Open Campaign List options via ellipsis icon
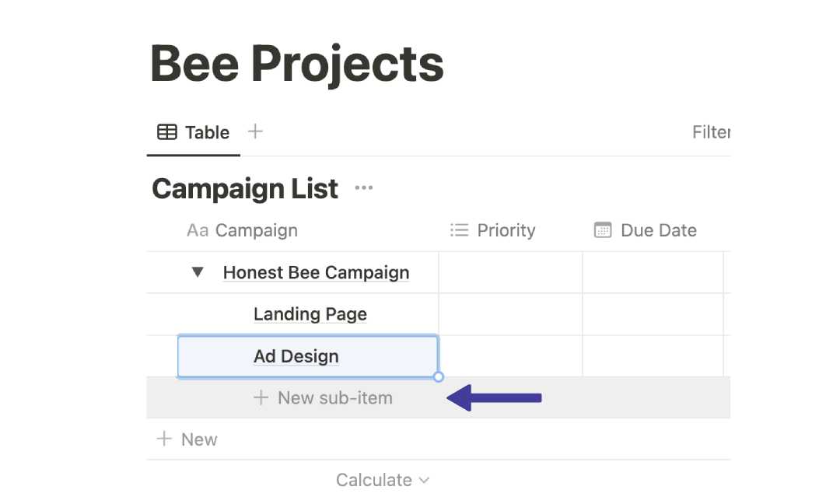This screenshot has height=504, width=840. click(x=363, y=187)
